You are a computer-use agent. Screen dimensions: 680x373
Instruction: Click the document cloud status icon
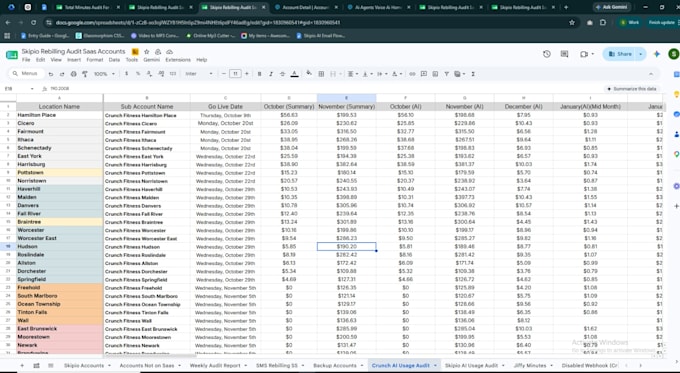click(x=170, y=52)
